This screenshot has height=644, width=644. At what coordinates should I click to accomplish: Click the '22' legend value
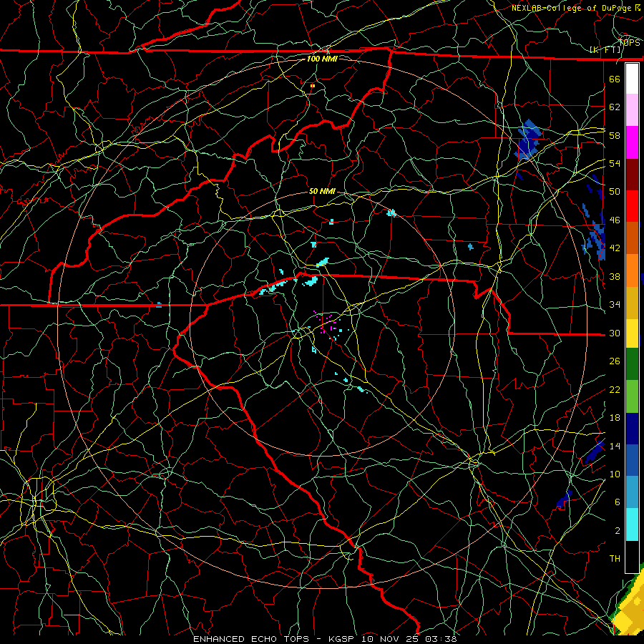pos(615,389)
